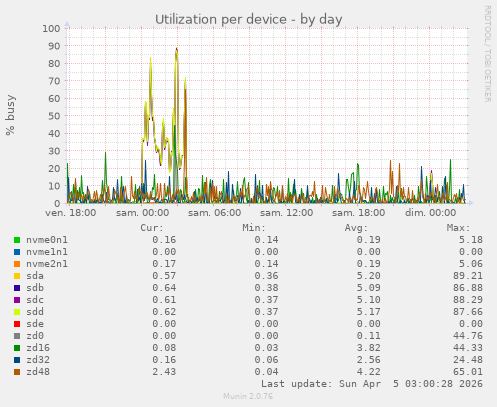The width and height of the screenshot is (497, 407).
Task: Click the 'ven. 18:00' time axis label
Action: [71, 213]
